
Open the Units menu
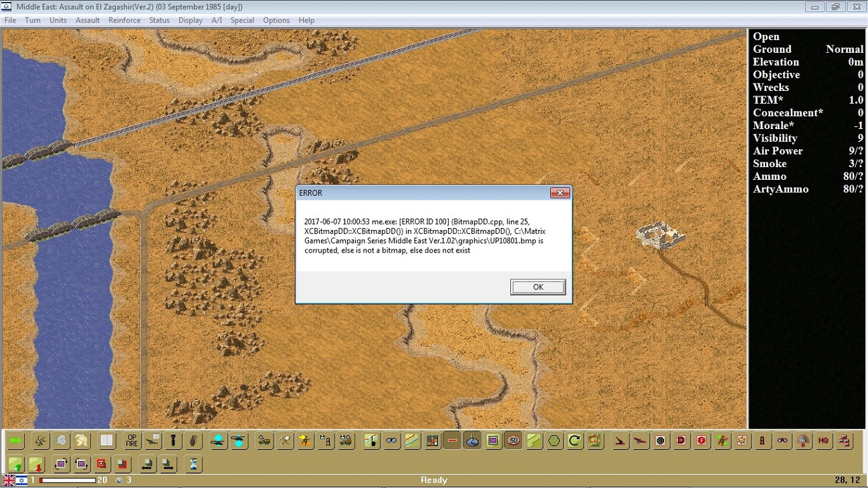click(58, 20)
